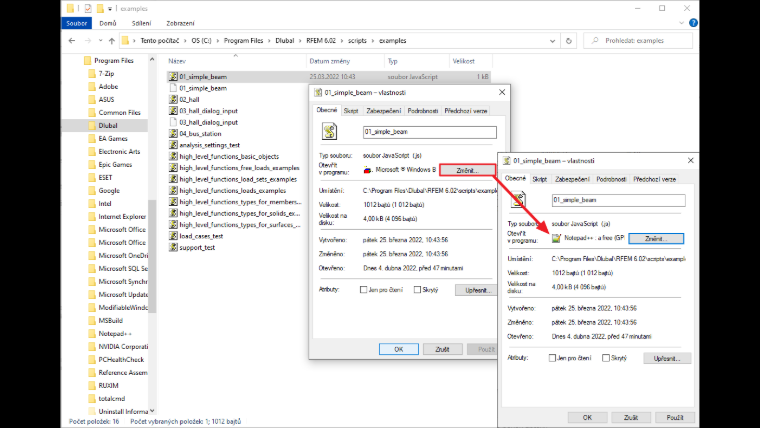Click the search examples field

click(638, 41)
